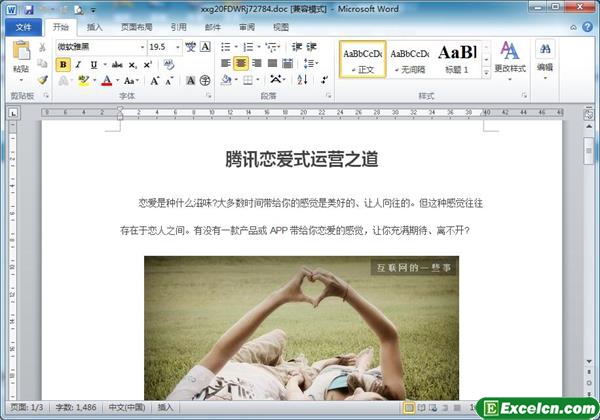Click the Distributed alignment icon
The height and width of the screenshot is (420, 600).
coord(287,63)
